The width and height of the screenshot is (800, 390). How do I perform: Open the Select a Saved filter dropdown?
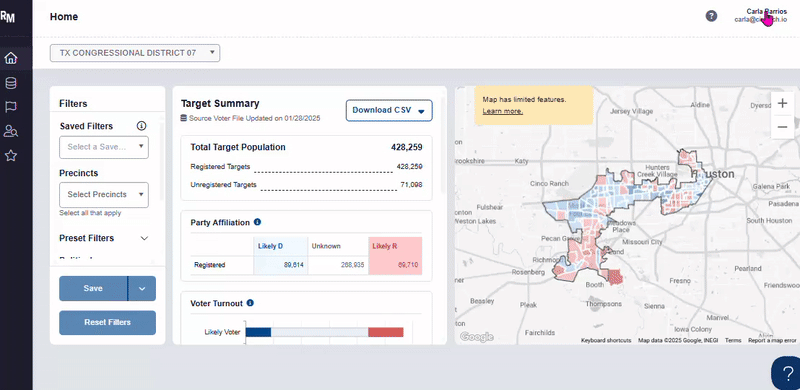(104, 147)
